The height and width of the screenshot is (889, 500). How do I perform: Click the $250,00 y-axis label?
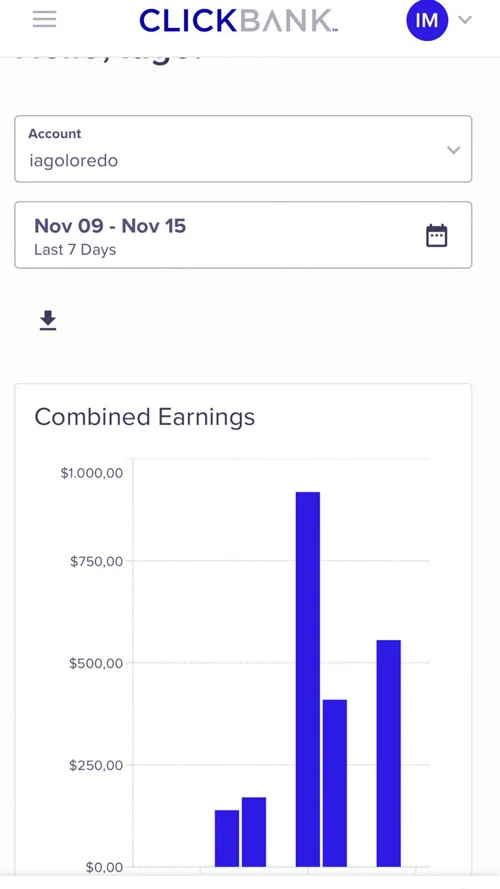(x=96, y=765)
